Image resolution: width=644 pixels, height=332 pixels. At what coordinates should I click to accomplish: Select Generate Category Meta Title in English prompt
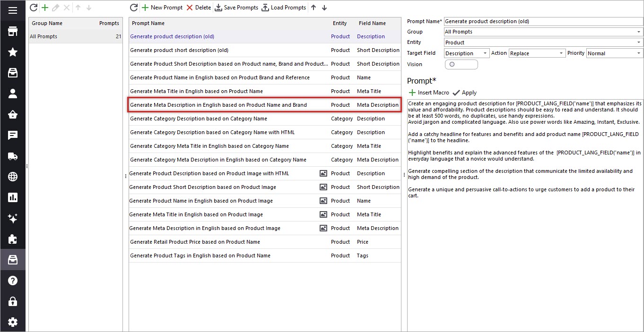pyautogui.click(x=265, y=146)
